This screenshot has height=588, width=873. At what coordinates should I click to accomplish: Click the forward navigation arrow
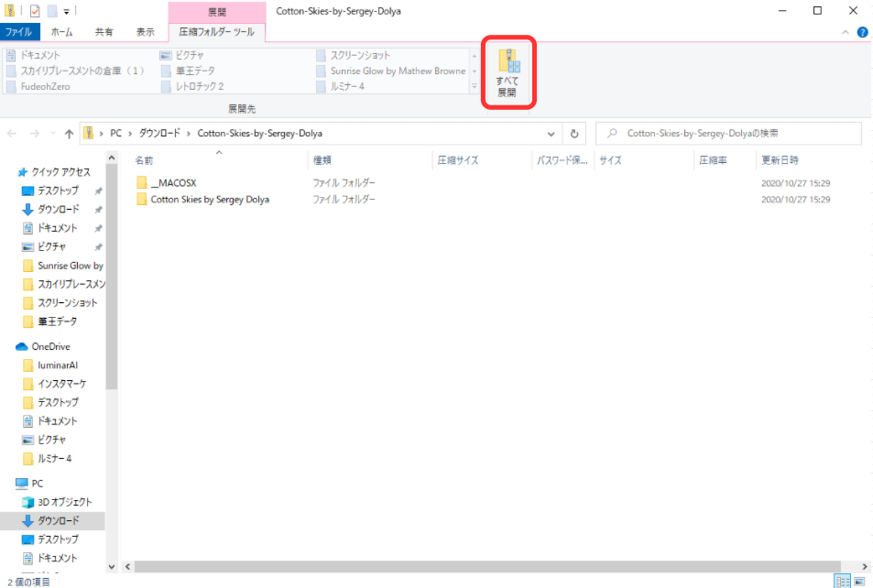[x=35, y=134]
